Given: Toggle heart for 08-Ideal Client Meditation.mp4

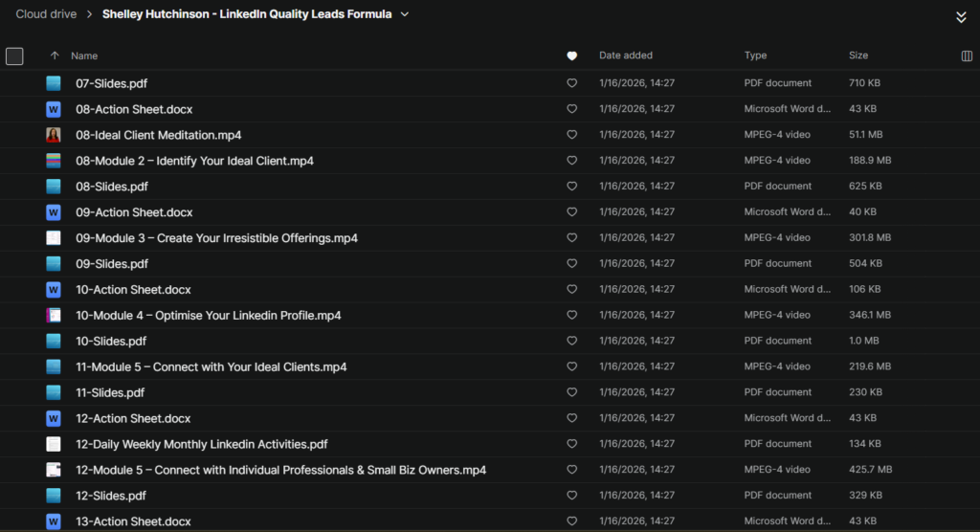Looking at the screenshot, I should click(x=572, y=134).
